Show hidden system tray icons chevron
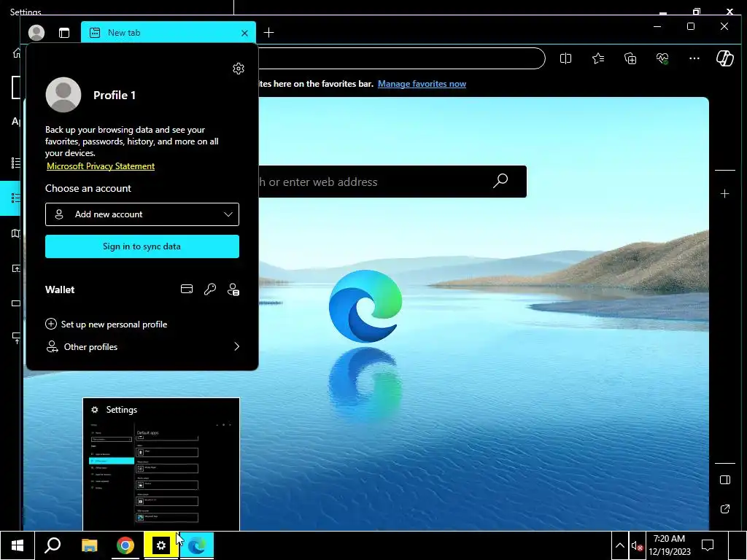Viewport: 747px width, 560px height. [x=620, y=545]
